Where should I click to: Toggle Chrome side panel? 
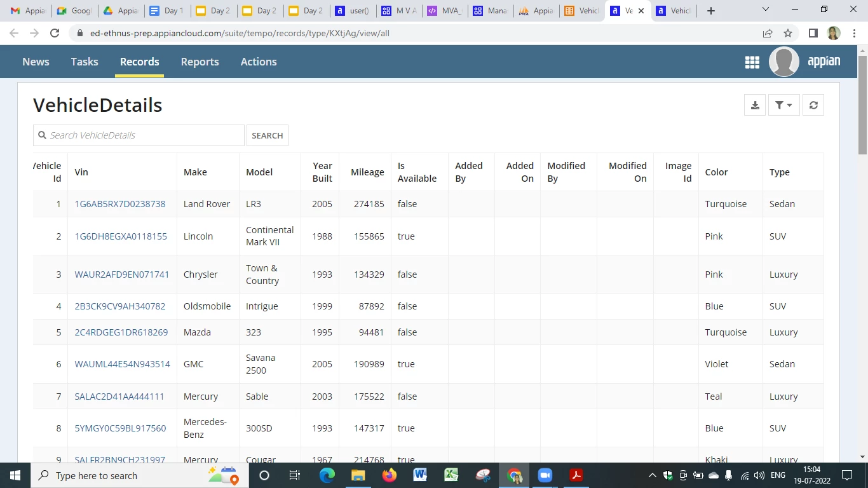pos(813,33)
